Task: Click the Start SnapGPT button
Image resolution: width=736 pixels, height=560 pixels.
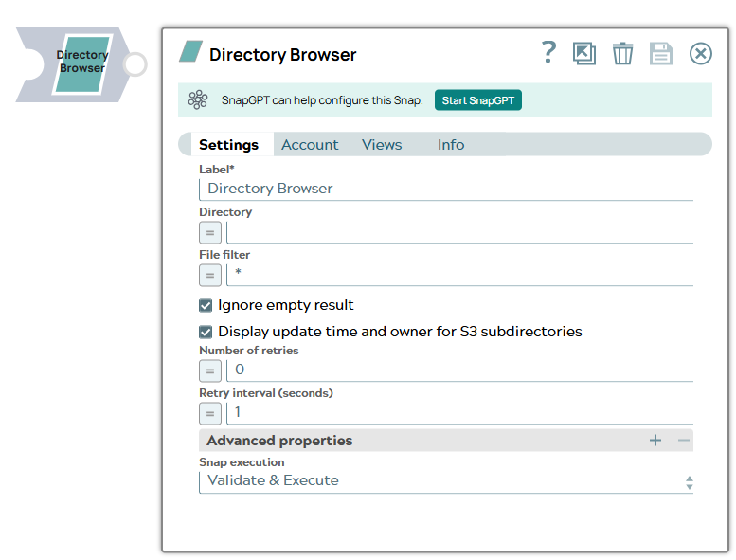Action: pos(478,100)
